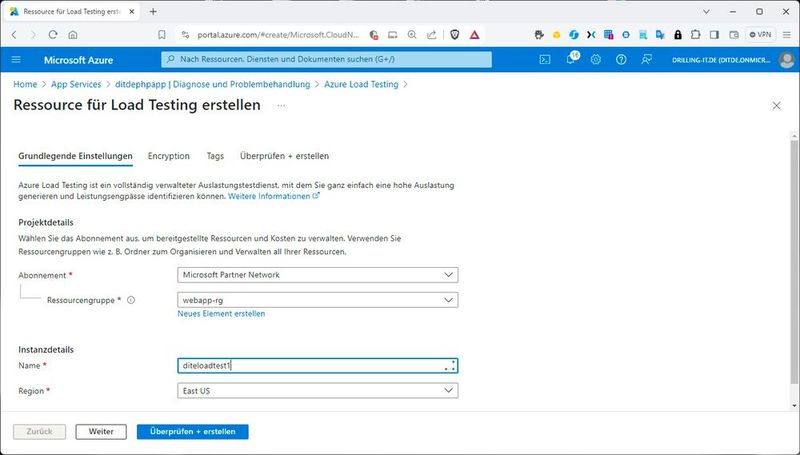Close the Load Testing creation blade
The width and height of the screenshot is (800, 455).
click(x=777, y=106)
